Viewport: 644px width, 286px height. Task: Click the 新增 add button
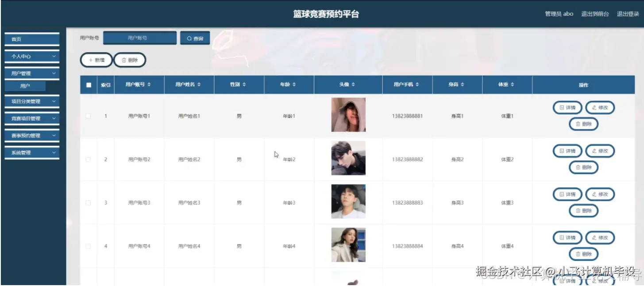(96, 60)
